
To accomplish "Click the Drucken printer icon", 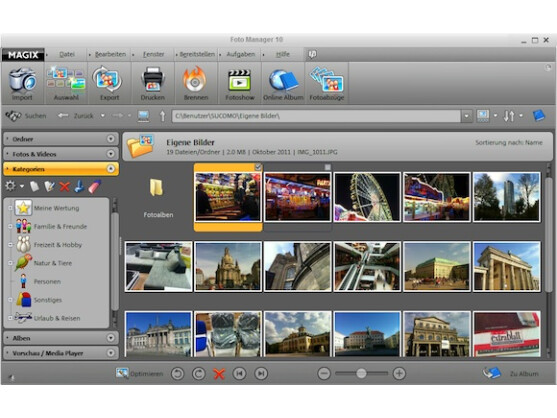I will (153, 80).
